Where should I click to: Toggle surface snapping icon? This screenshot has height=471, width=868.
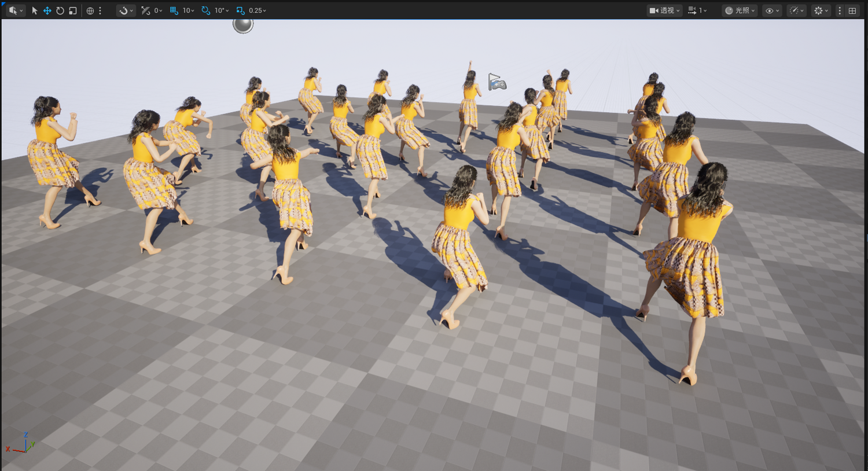point(146,10)
